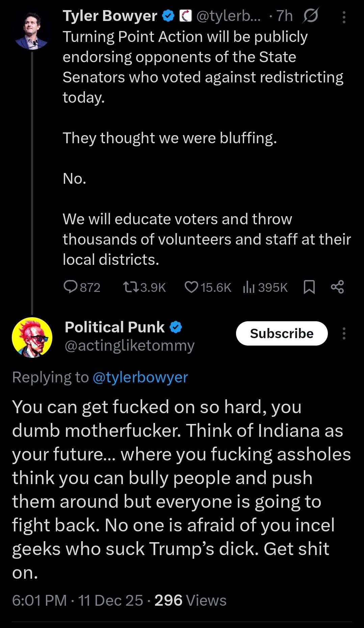Open more options for Political Punk's reply

tap(344, 333)
